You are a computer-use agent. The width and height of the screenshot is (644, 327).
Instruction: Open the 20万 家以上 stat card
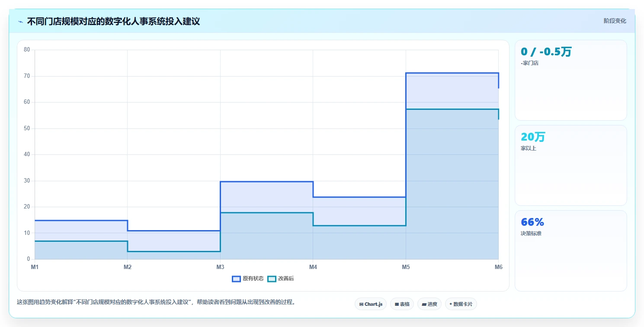pyautogui.click(x=570, y=165)
